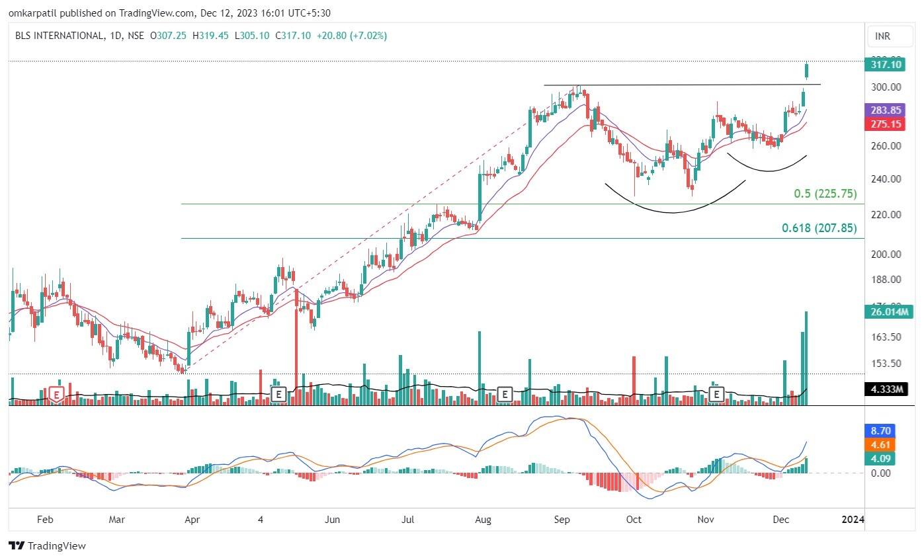Open the red earnings 'E' marker near February
Screen dimensions: 924x560
[x=57, y=395]
